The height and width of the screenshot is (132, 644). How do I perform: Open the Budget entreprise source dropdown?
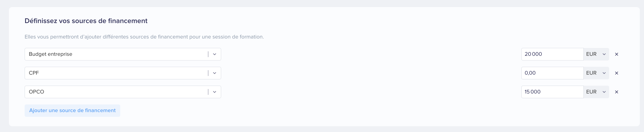coord(123,54)
